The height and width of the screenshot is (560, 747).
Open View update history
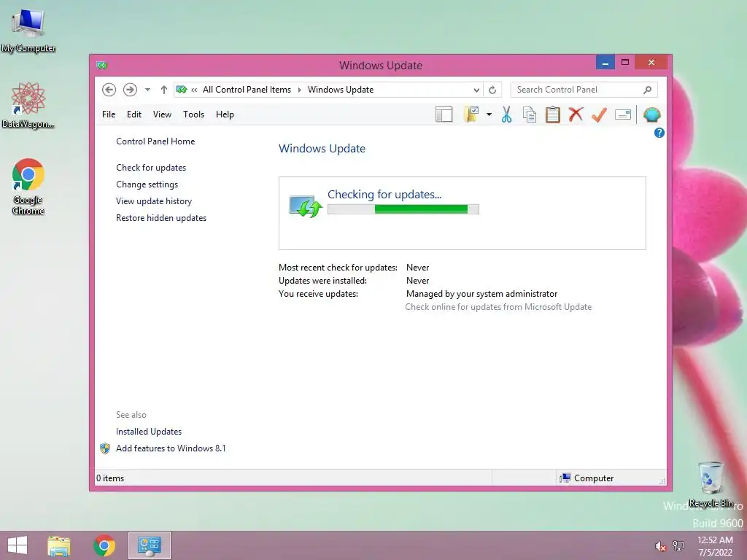[154, 201]
